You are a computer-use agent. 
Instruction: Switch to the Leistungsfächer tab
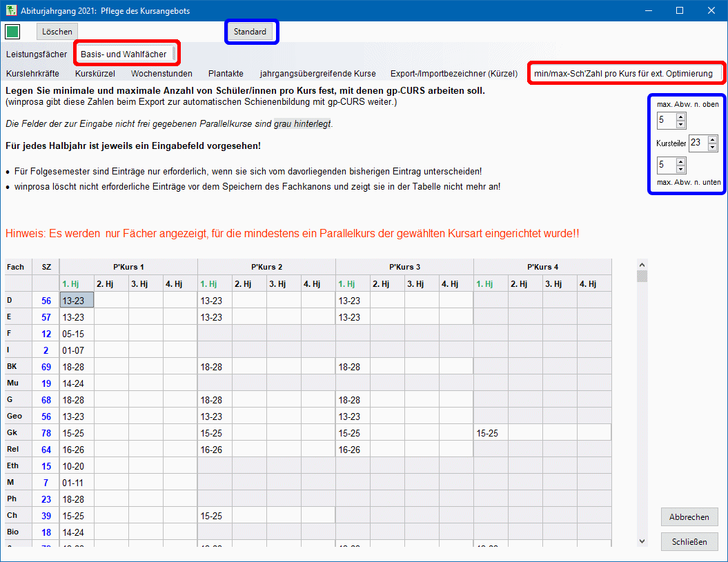tap(37, 54)
